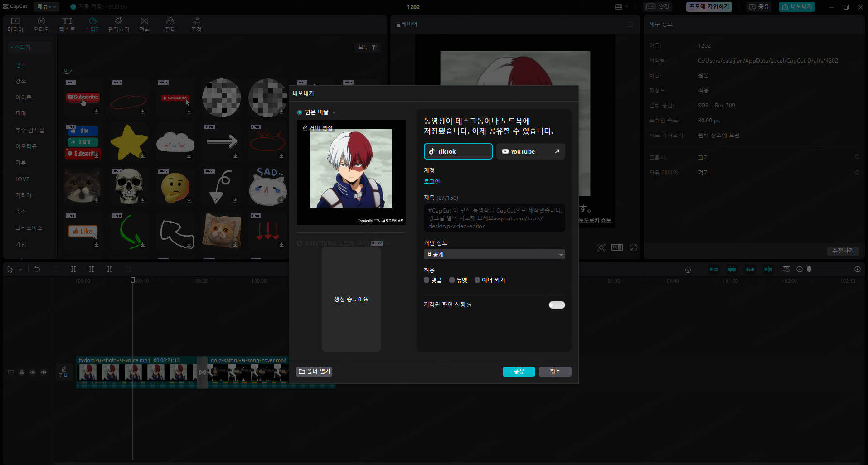Select the 9:16 TikTok size radio option
This screenshot has width=868, height=465.
(x=300, y=243)
